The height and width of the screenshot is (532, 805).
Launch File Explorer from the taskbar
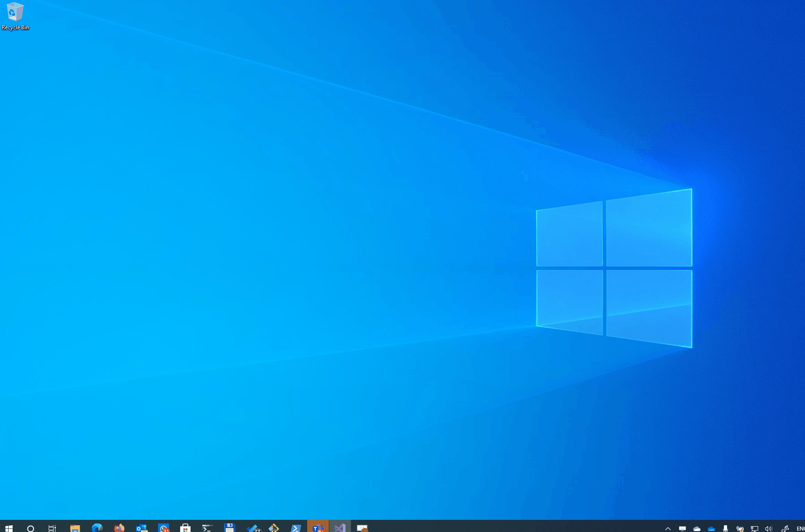point(74,527)
